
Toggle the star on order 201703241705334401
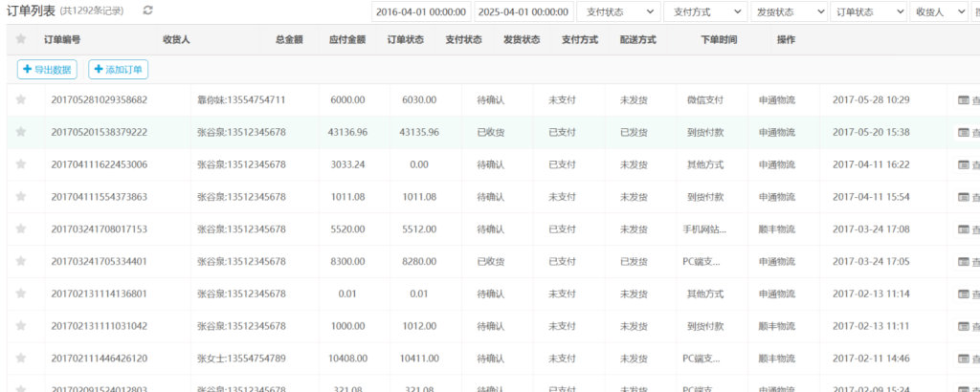tap(21, 262)
